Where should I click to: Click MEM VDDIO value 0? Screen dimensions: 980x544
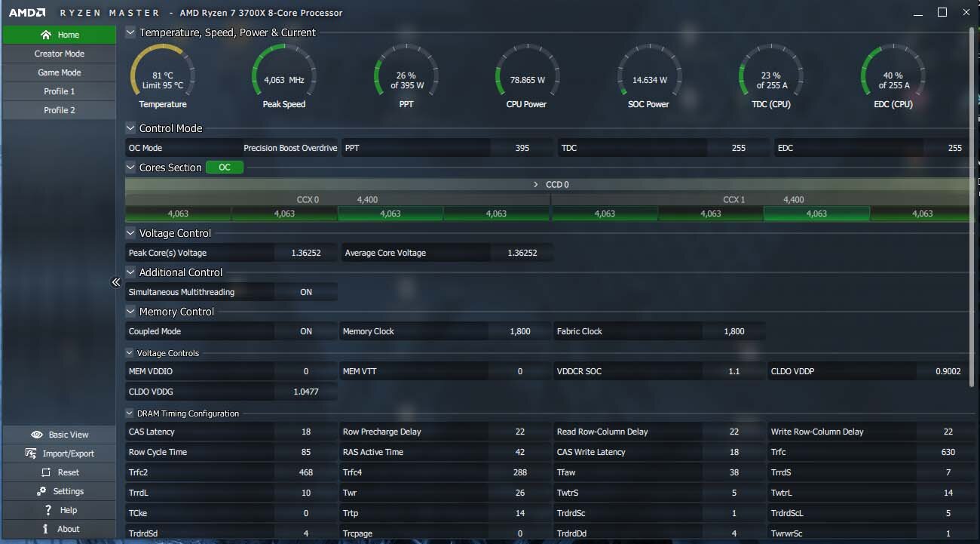[x=306, y=371]
